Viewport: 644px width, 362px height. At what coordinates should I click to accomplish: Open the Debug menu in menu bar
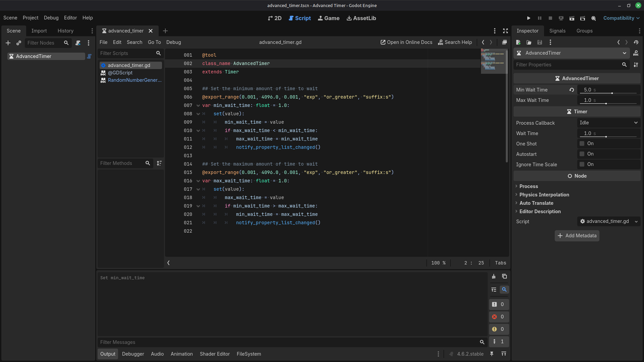51,18
